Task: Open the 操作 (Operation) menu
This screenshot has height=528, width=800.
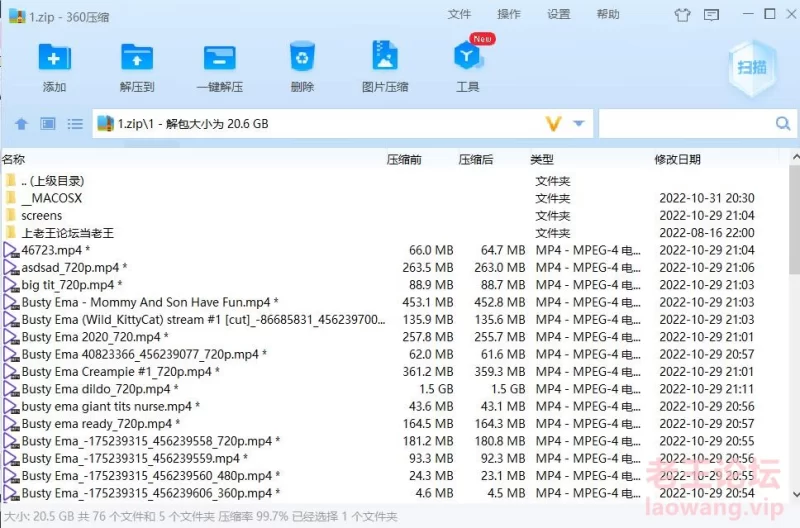Action: 509,14
